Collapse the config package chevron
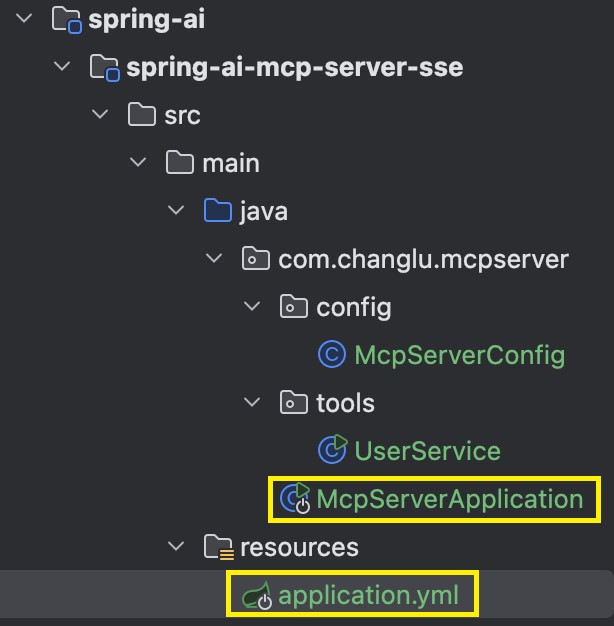Viewport: 614px width, 626px height. [252, 306]
